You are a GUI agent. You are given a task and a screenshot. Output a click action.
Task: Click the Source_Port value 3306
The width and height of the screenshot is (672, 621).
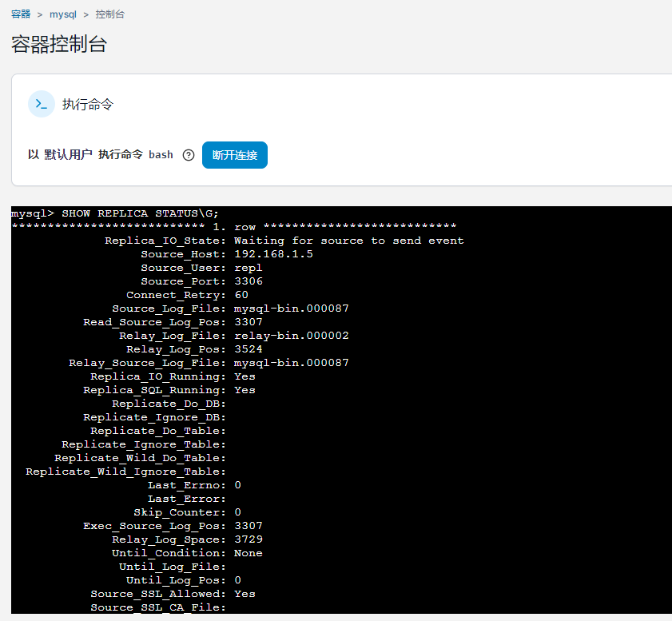tap(248, 281)
